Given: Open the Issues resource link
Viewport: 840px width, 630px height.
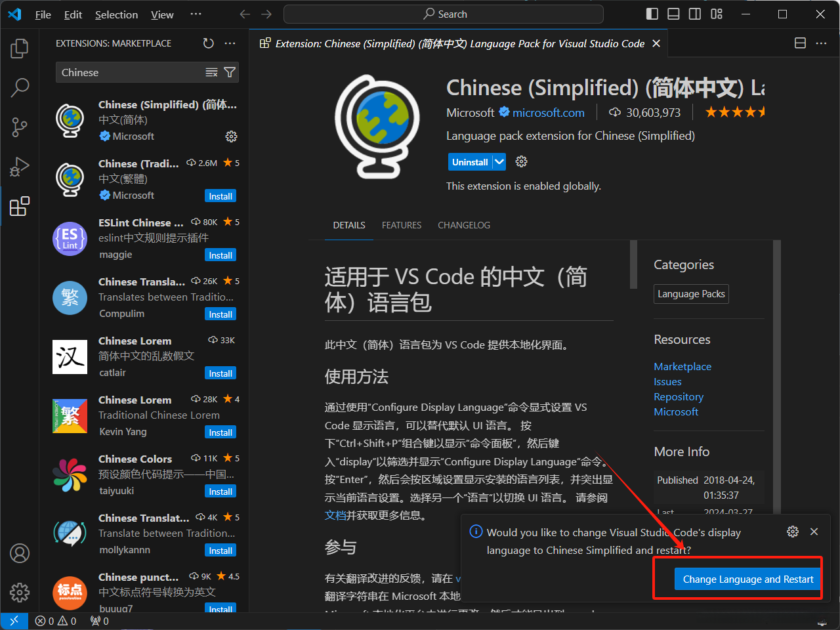Looking at the screenshot, I should tap(667, 381).
